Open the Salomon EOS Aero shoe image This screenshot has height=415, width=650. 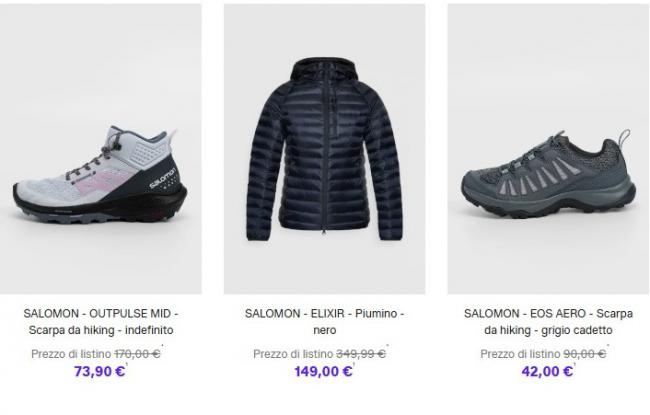tap(548, 149)
